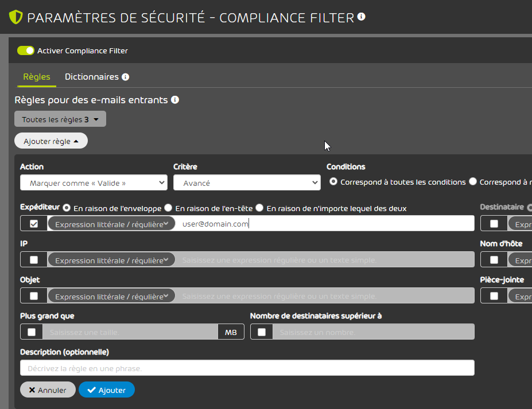Screen dimensions: 532x409
Task: Open Expéditeur expression type dropdown
Action: point(112,224)
